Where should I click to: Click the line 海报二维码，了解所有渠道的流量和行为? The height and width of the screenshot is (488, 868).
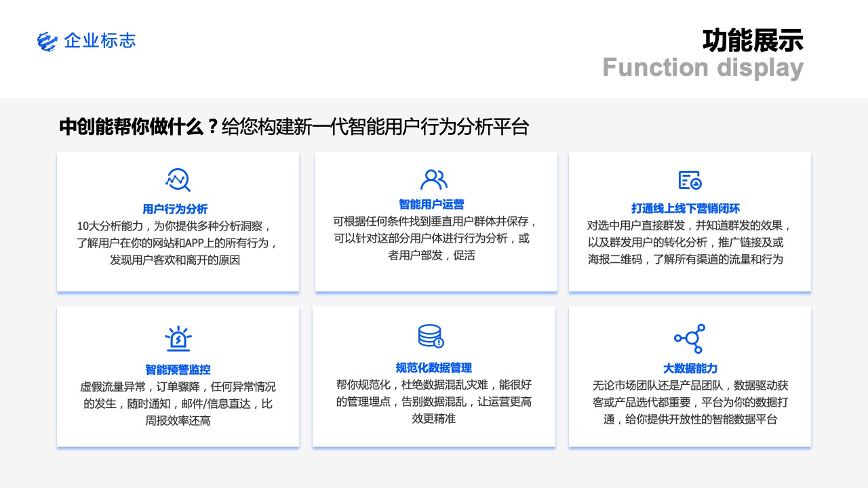(x=686, y=260)
